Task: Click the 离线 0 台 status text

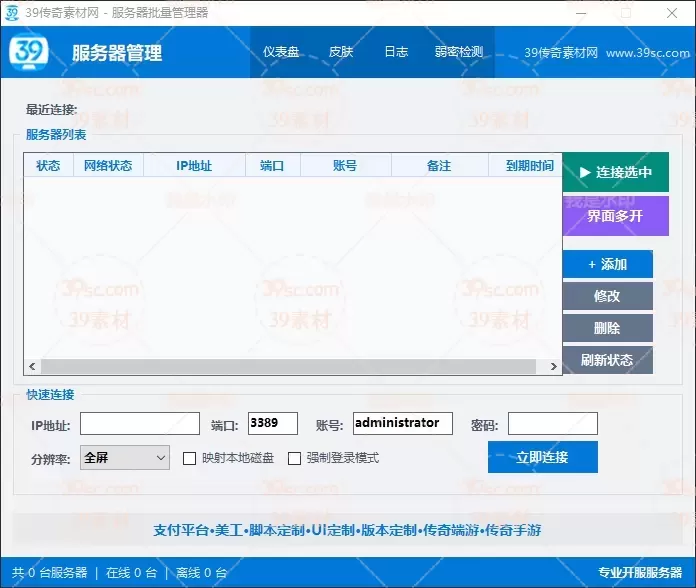Action: (202, 572)
